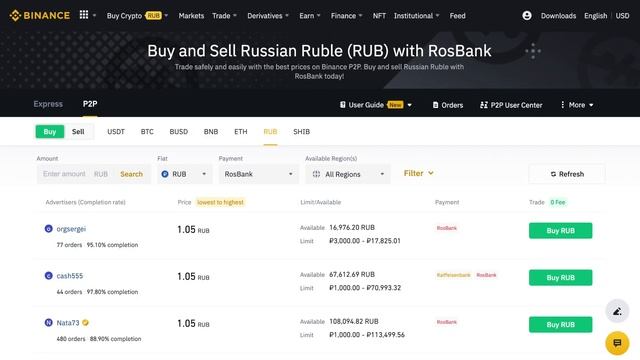
Task: Click the Binance logo
Action: tap(40, 16)
